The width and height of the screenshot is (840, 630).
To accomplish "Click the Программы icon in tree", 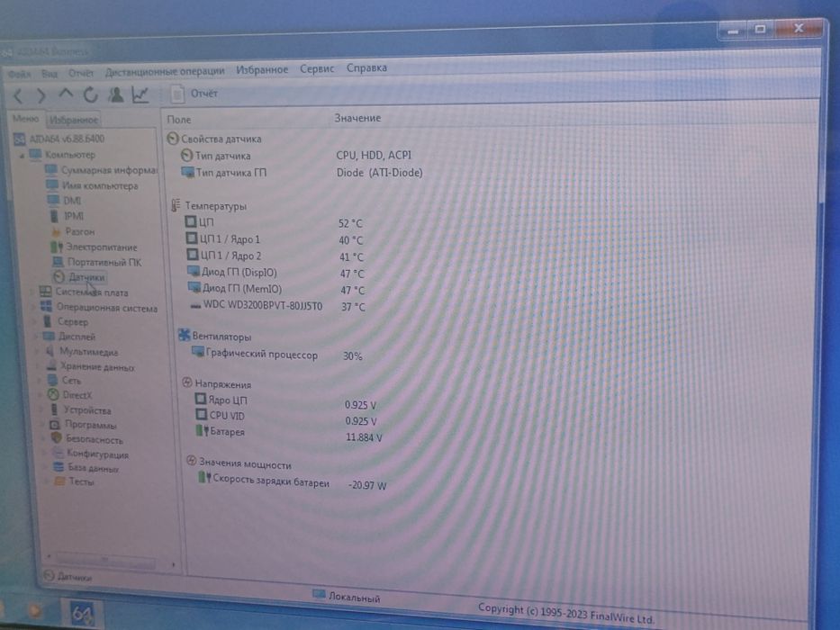I will tap(55, 425).
